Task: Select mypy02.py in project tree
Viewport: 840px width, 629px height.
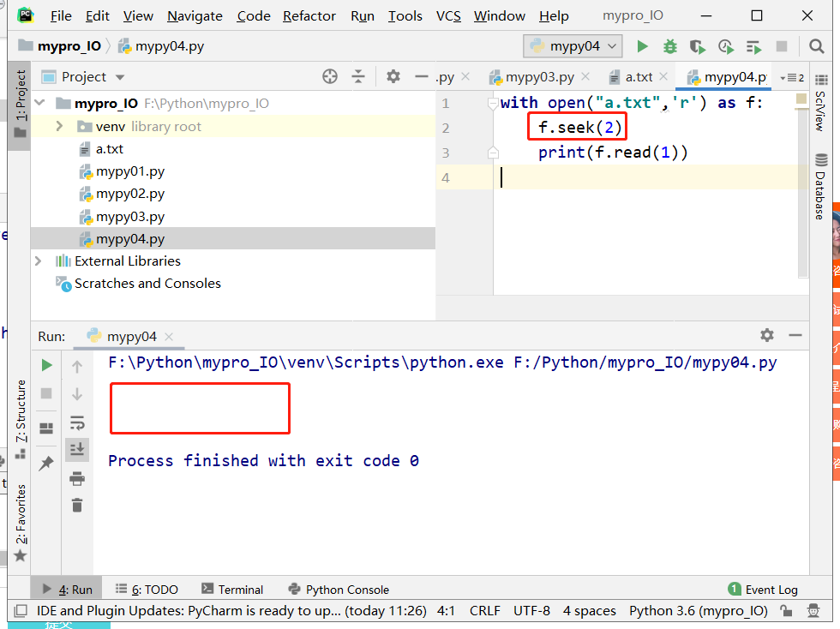Action: [233, 194]
